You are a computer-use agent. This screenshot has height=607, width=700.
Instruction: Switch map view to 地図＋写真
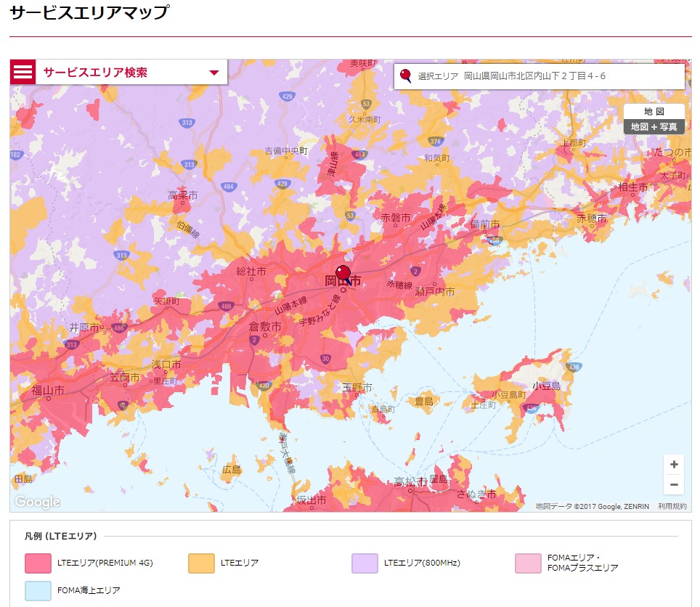tap(654, 127)
